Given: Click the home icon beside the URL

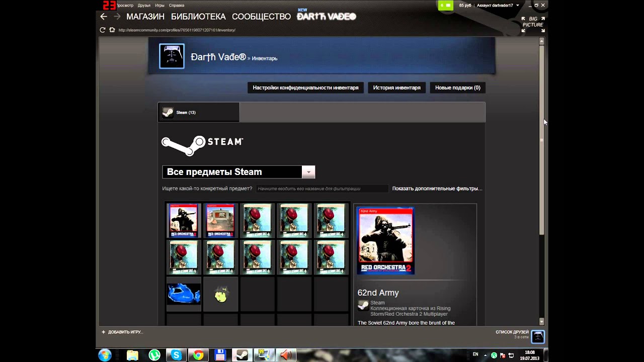Looking at the screenshot, I should [x=112, y=30].
